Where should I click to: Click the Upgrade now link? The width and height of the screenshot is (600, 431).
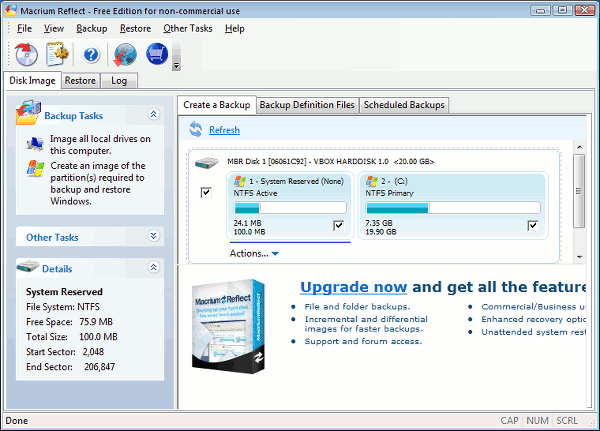[353, 285]
